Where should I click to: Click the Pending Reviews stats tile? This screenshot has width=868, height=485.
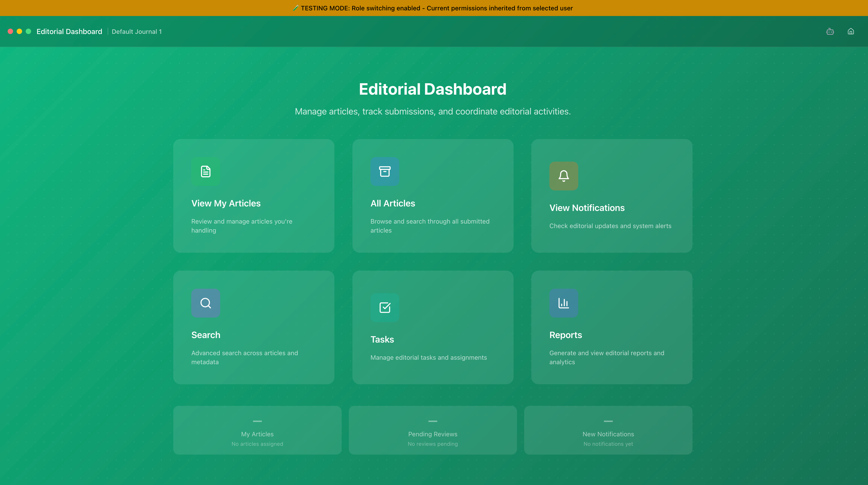(433, 430)
